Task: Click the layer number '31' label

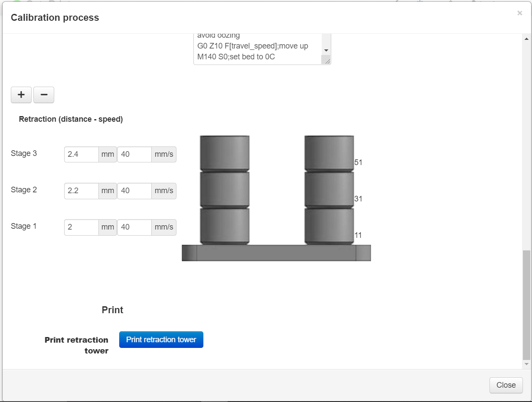Action: click(x=358, y=199)
